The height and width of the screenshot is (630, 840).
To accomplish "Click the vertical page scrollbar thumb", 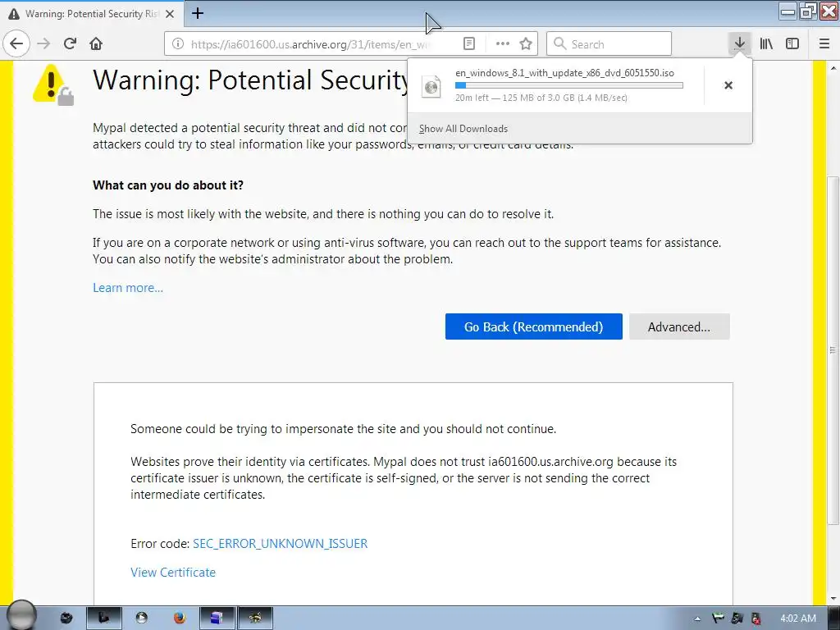I will (x=833, y=349).
